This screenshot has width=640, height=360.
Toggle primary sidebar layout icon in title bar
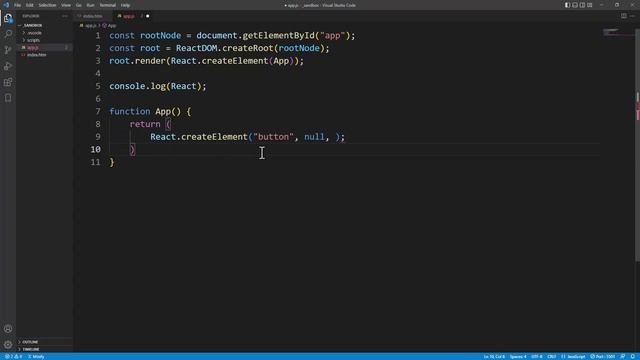567,5
